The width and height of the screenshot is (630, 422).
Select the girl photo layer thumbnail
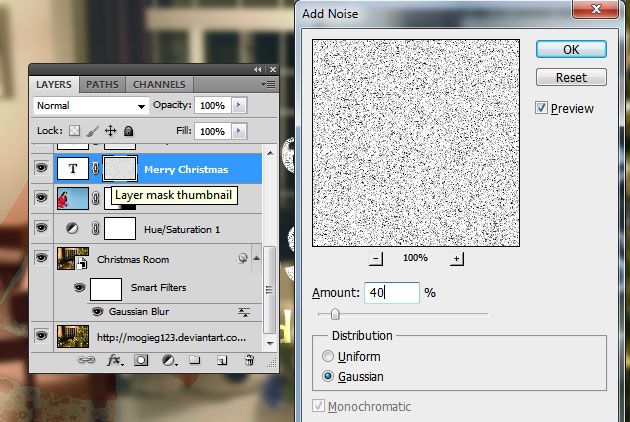coord(73,198)
